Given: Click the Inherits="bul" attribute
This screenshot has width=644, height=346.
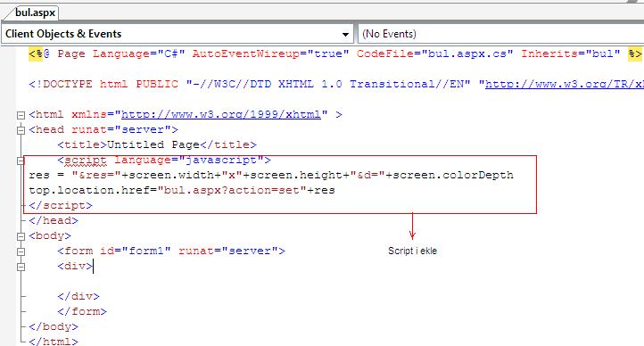Looking at the screenshot, I should tap(571, 54).
